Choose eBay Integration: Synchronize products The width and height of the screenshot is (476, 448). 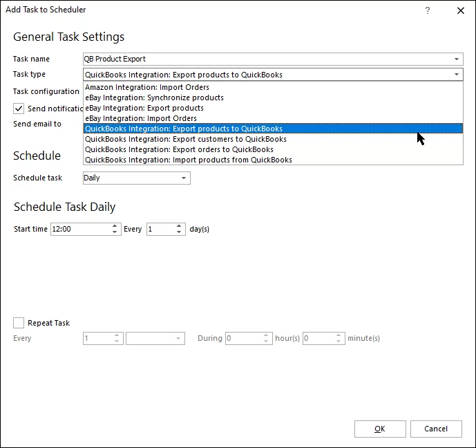[154, 98]
